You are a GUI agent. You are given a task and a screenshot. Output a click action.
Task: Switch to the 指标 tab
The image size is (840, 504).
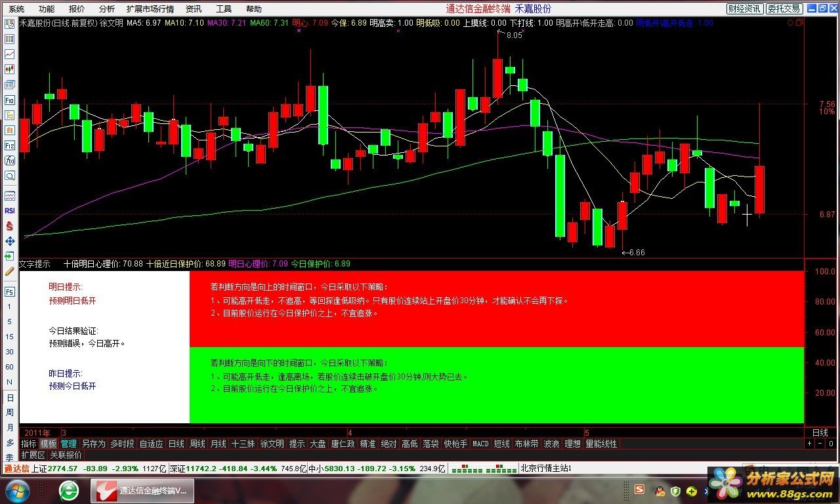29,444
